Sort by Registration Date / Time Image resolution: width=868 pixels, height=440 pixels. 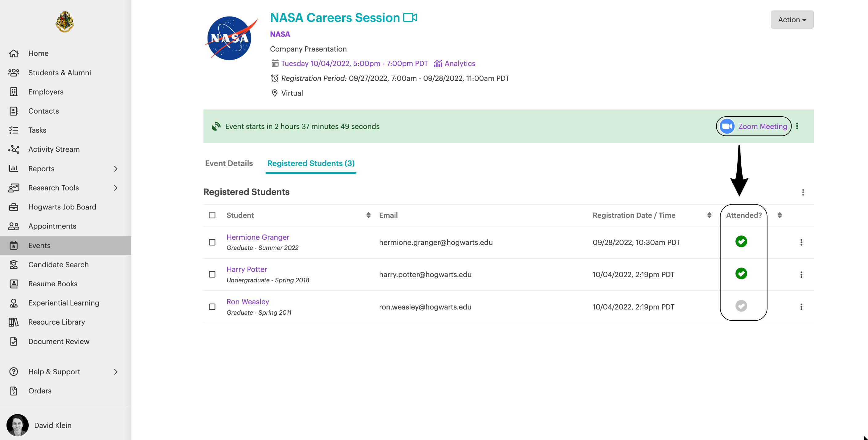pos(709,215)
